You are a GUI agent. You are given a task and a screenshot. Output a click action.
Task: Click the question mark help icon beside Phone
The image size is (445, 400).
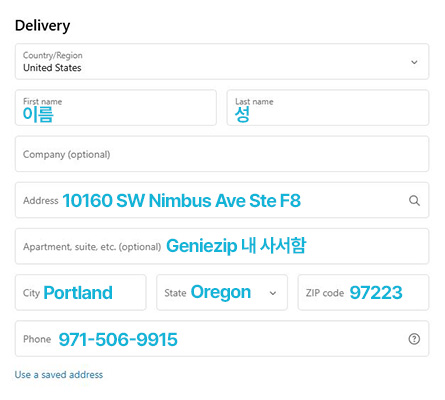[x=414, y=339]
